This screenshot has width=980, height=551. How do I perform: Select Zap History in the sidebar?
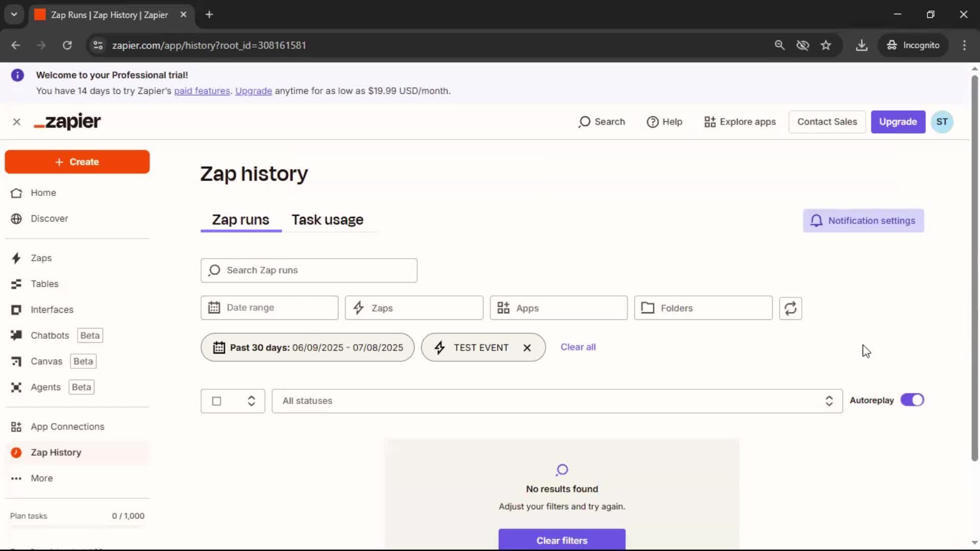[77, 453]
